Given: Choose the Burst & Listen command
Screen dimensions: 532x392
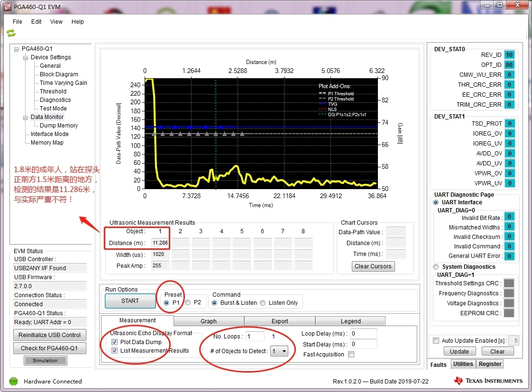Looking at the screenshot, I should [x=214, y=303].
